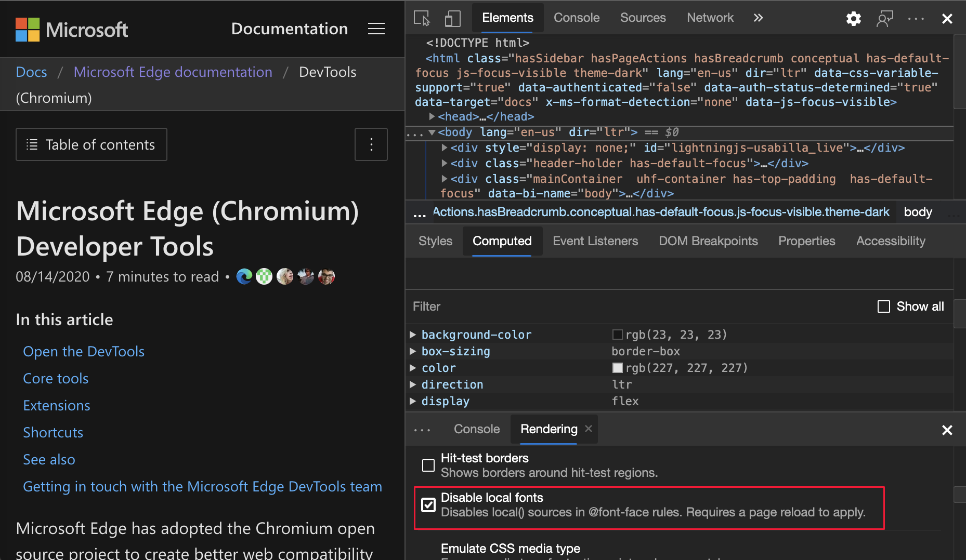Switch to the Console tab in the top bar

[x=577, y=18]
